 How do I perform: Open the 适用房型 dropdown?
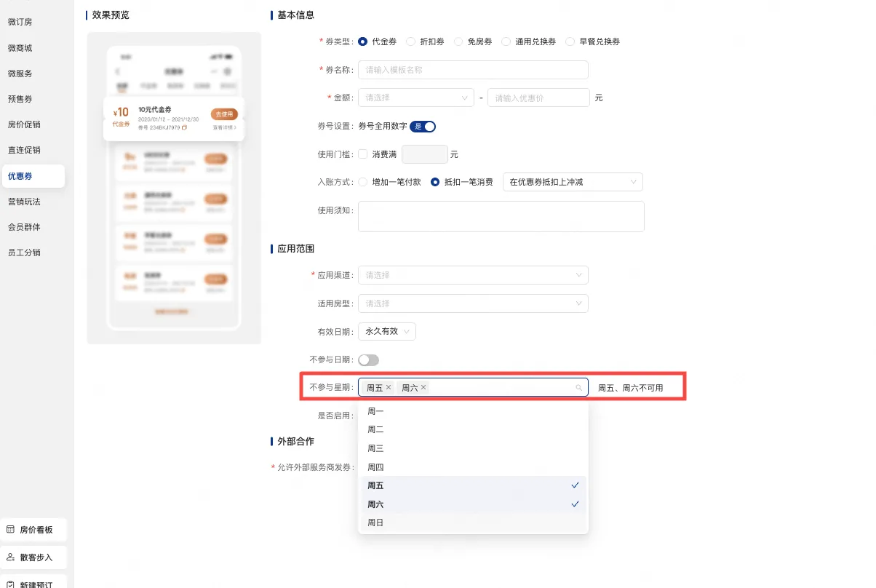point(473,303)
